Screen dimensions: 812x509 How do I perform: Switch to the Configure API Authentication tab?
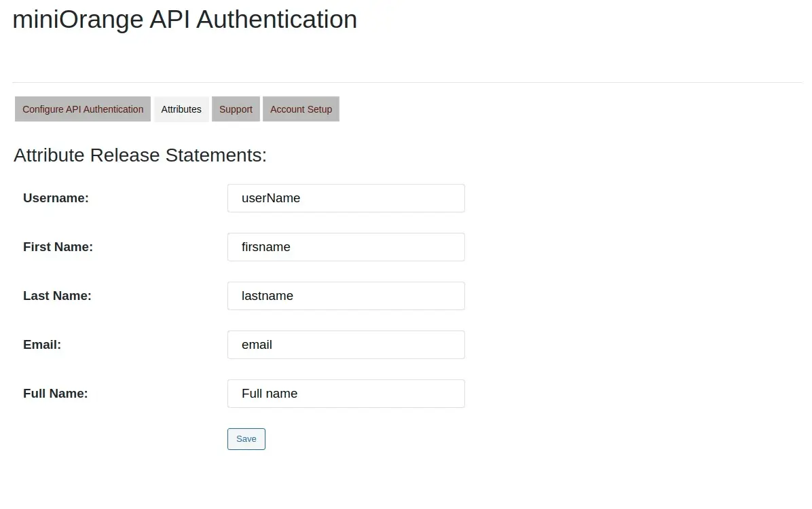click(x=82, y=109)
